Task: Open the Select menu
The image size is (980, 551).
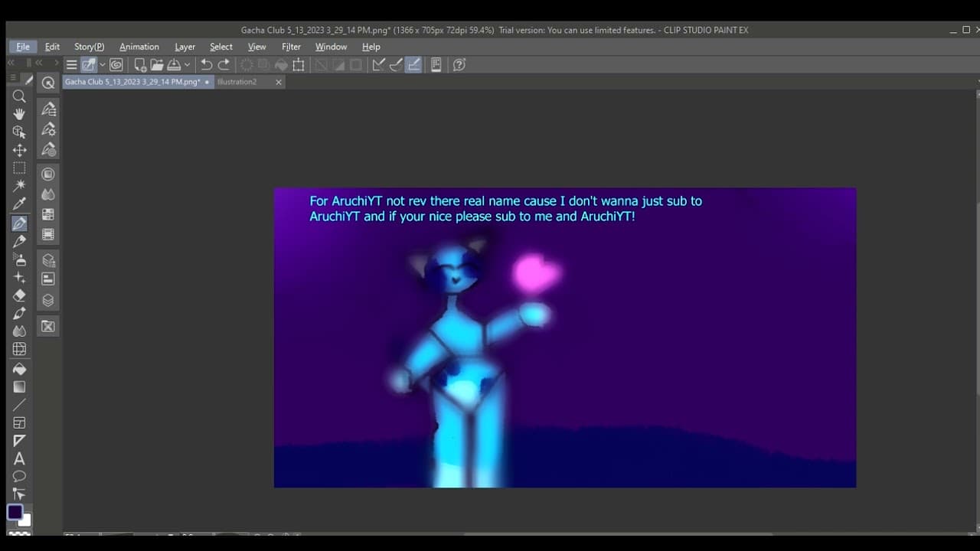Action: click(221, 47)
